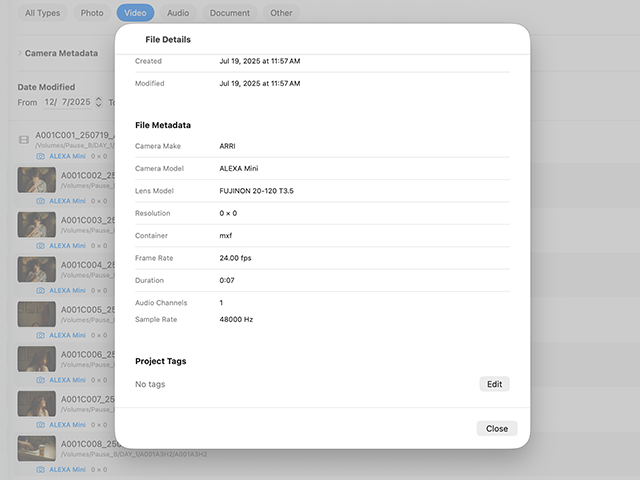Click ALEXA Mini label under A001C008

pyautogui.click(x=67, y=469)
